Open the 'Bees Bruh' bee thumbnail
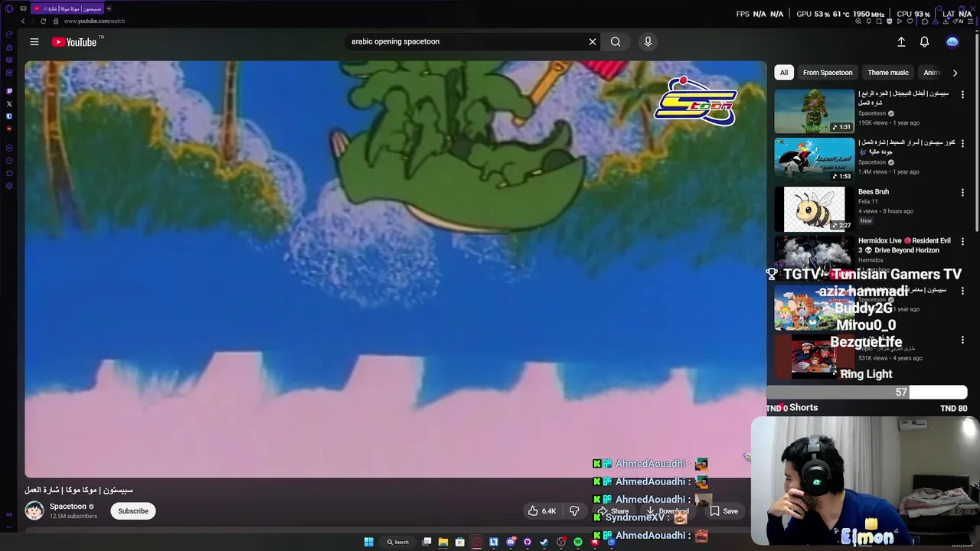 coord(814,209)
